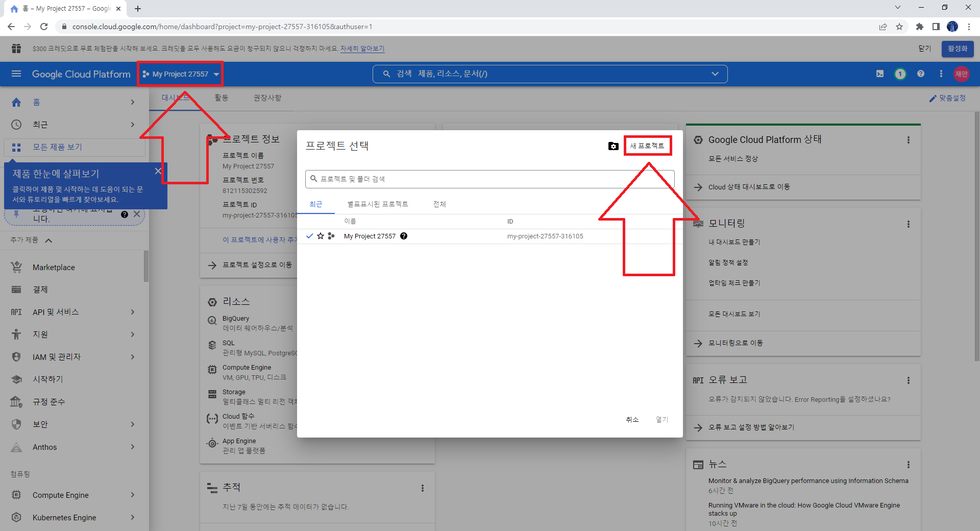980x531 pixels.
Task: Click the Anthos icon in sidebar
Action: pos(16,447)
